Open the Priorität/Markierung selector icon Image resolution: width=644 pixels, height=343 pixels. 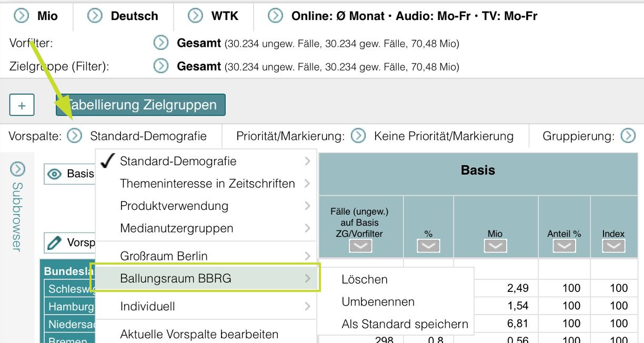pyautogui.click(x=358, y=135)
